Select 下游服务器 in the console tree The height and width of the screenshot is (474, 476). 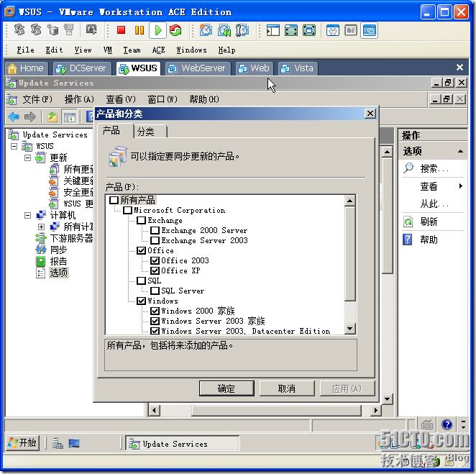coord(71,238)
